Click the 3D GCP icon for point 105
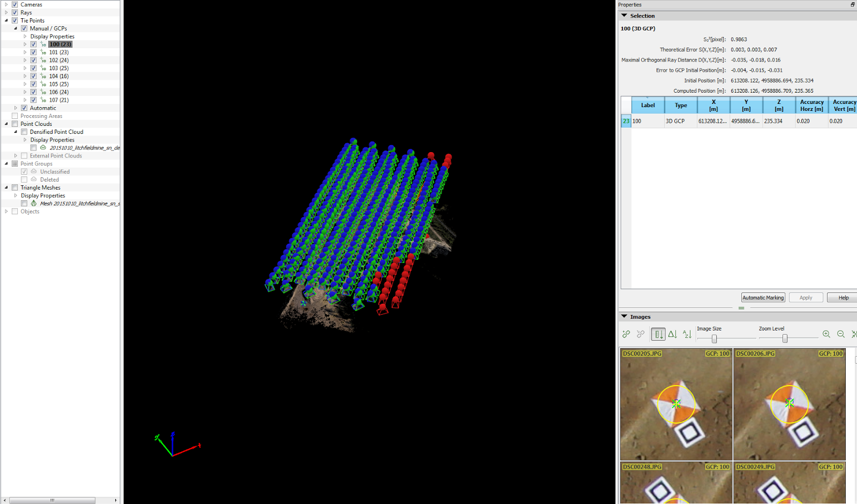The width and height of the screenshot is (857, 504). [43, 84]
